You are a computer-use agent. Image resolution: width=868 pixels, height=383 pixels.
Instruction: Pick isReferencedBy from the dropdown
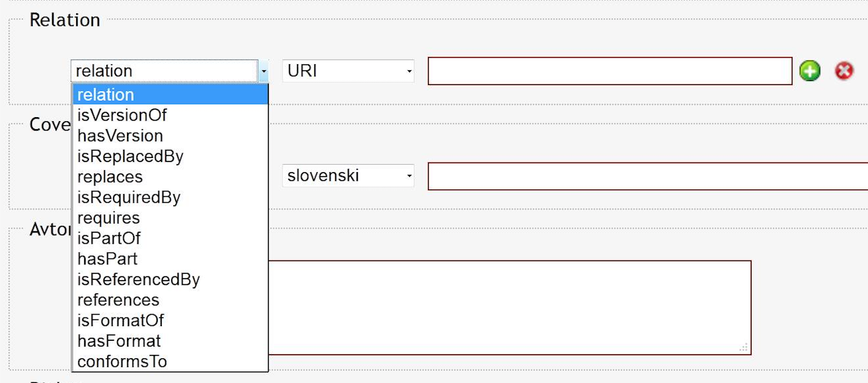(x=138, y=279)
